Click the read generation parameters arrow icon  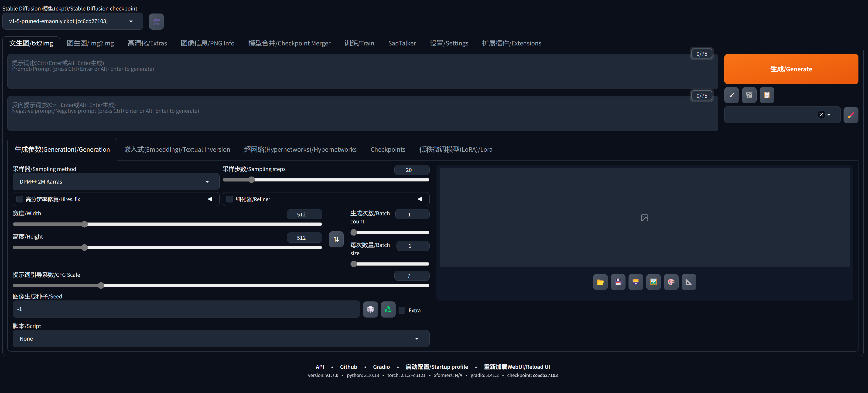731,95
